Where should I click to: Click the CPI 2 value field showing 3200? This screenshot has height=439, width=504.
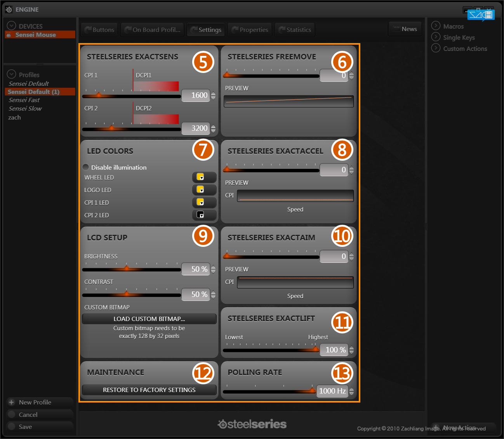click(196, 128)
